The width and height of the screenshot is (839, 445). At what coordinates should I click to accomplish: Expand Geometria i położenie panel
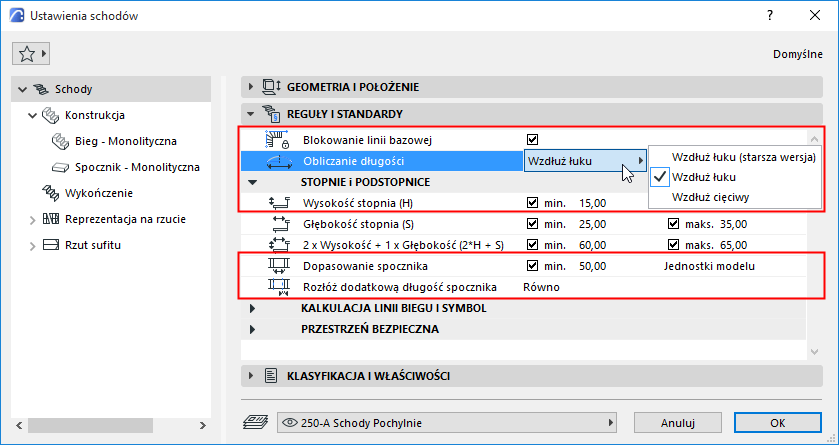251,87
